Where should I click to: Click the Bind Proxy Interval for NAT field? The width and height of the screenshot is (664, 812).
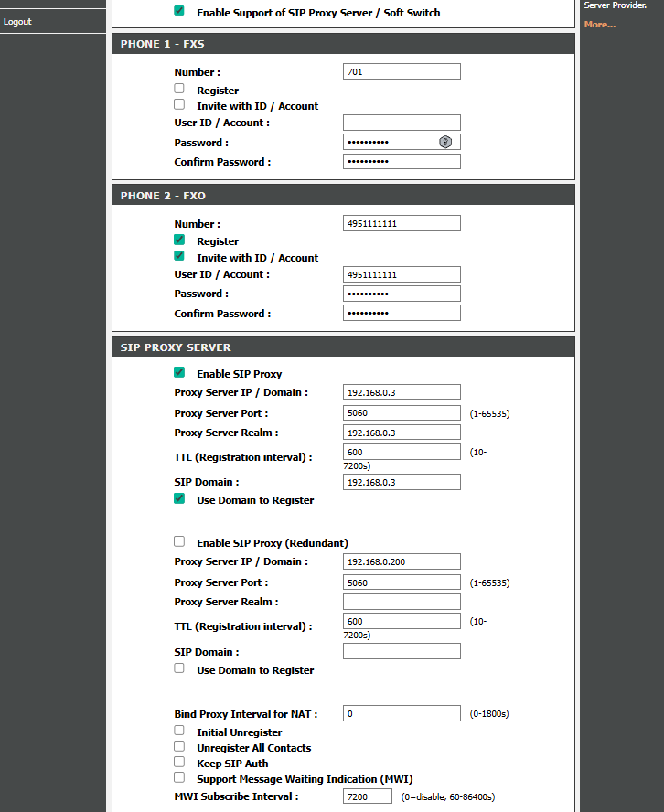[402, 713]
